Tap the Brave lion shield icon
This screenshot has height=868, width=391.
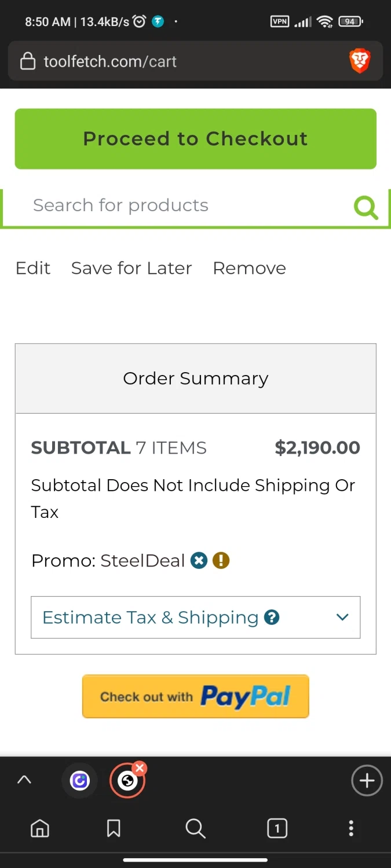pyautogui.click(x=359, y=61)
